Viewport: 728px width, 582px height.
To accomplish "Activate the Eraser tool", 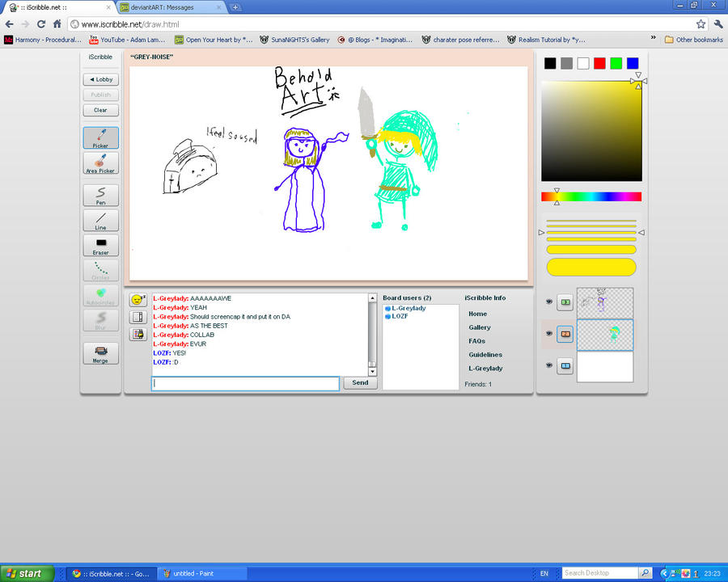I will [x=100, y=245].
